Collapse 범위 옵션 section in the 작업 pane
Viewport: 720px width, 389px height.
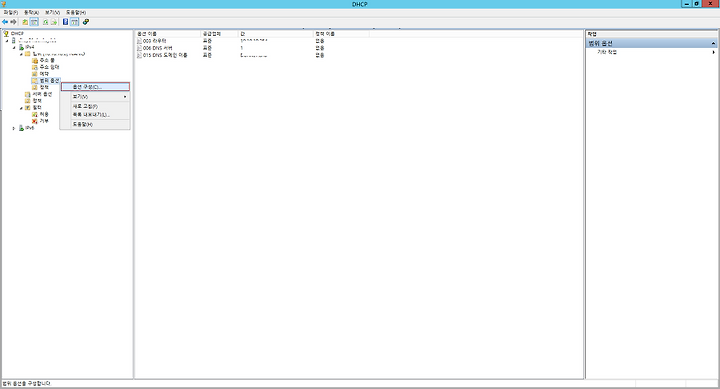tap(713, 43)
